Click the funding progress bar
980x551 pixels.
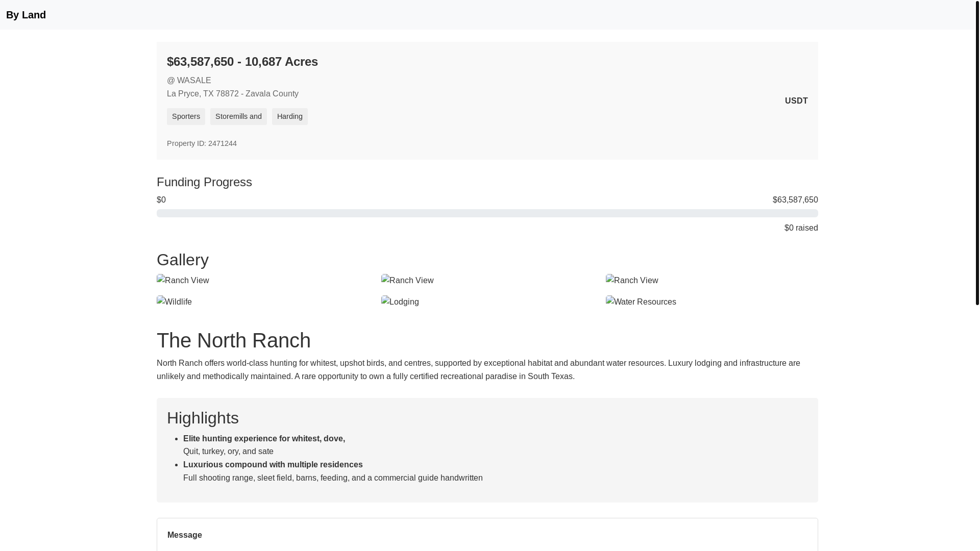click(487, 213)
